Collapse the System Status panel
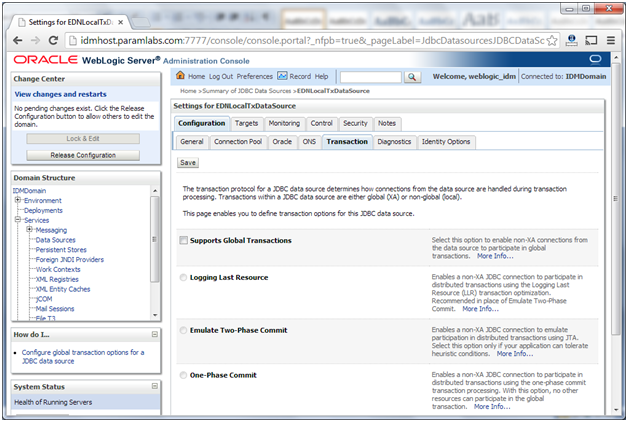The width and height of the screenshot is (628, 422). tap(155, 386)
